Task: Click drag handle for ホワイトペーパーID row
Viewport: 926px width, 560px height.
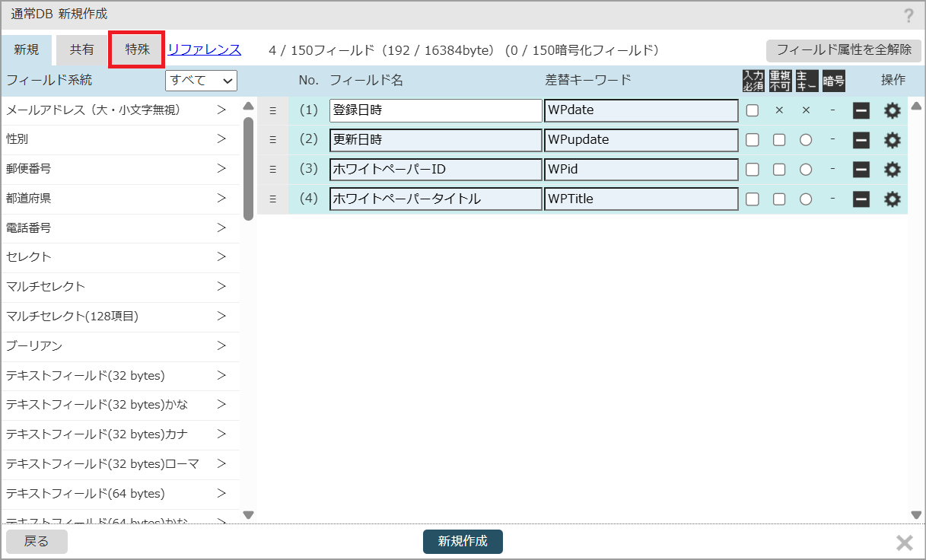Action: click(x=272, y=170)
